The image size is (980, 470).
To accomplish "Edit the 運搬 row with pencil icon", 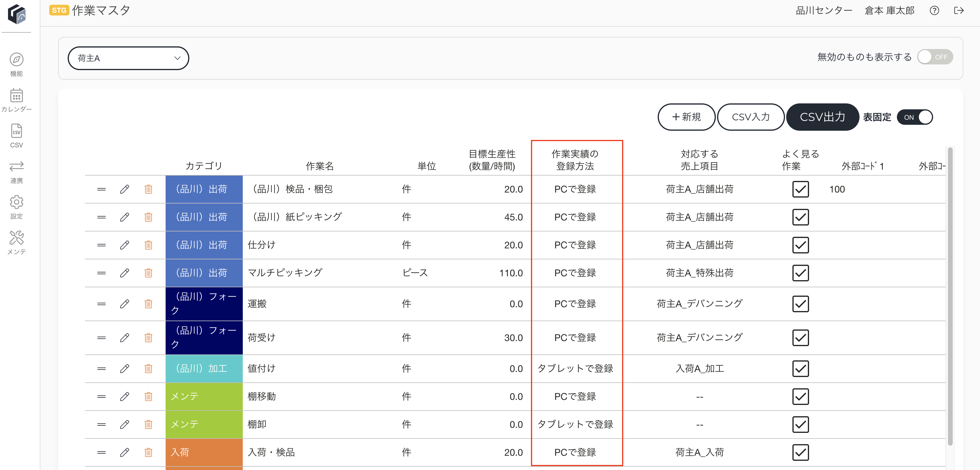I will click(x=124, y=304).
